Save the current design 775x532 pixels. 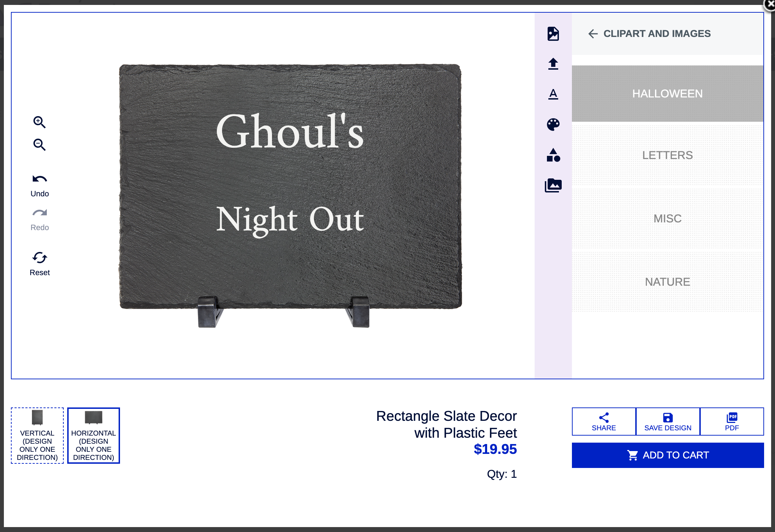pos(667,422)
